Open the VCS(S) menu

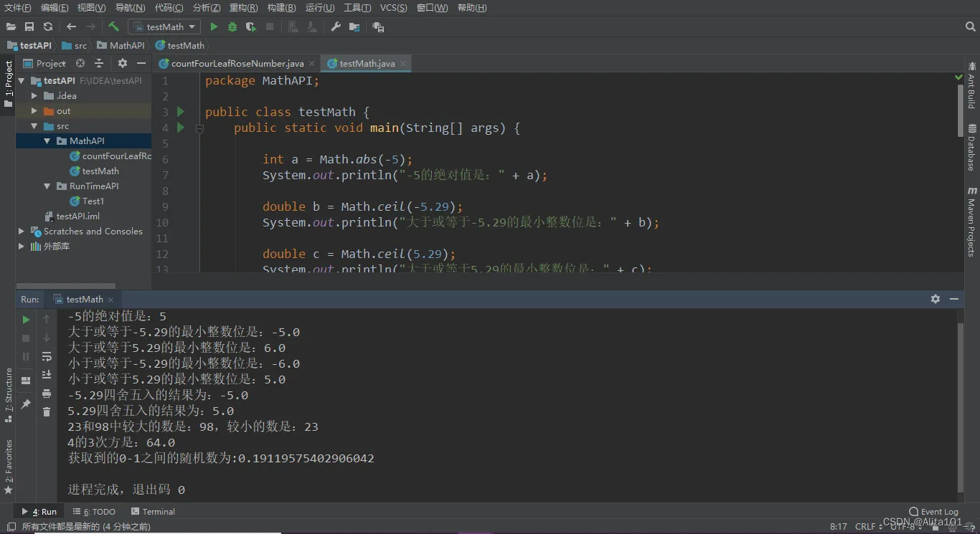tap(393, 8)
